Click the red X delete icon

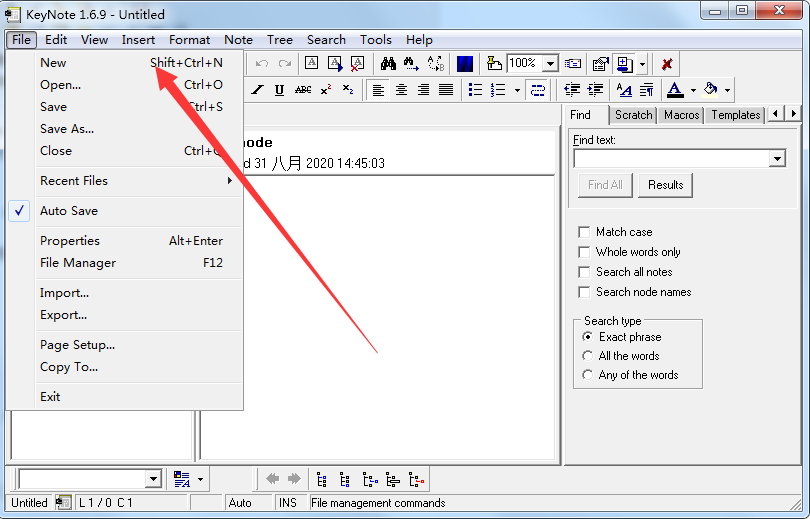pos(667,64)
